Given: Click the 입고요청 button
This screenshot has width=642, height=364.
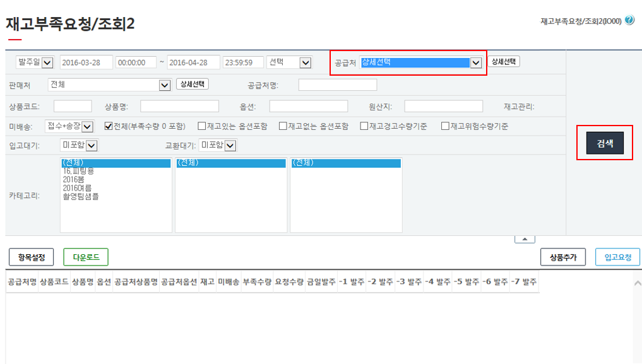Looking at the screenshot, I should point(618,257).
